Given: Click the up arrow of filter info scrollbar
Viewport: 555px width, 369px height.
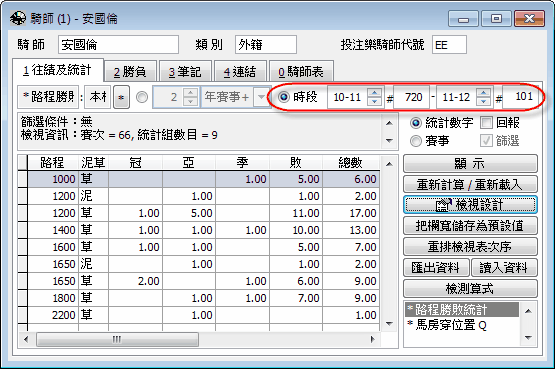Looking at the screenshot, I should click(x=389, y=123).
